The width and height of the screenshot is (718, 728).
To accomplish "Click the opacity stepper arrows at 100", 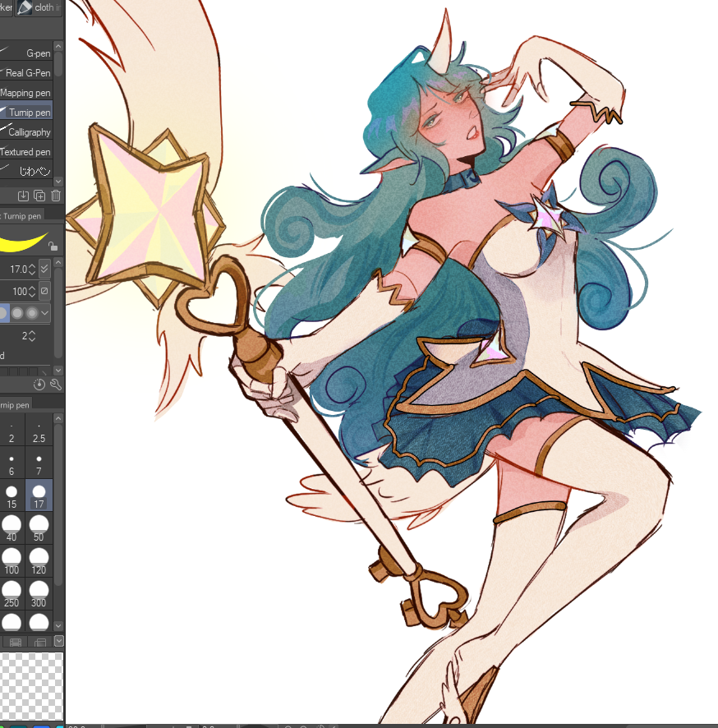I will (32, 292).
